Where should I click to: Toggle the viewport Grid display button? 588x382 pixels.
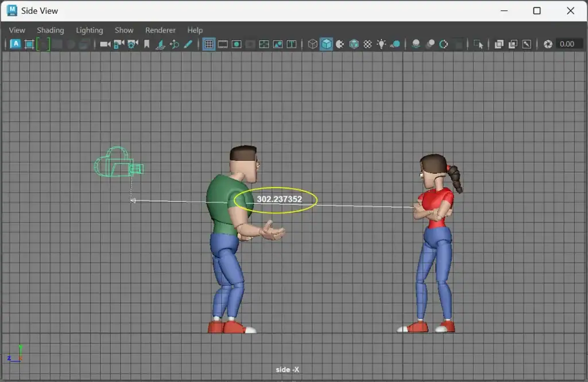[x=208, y=44]
